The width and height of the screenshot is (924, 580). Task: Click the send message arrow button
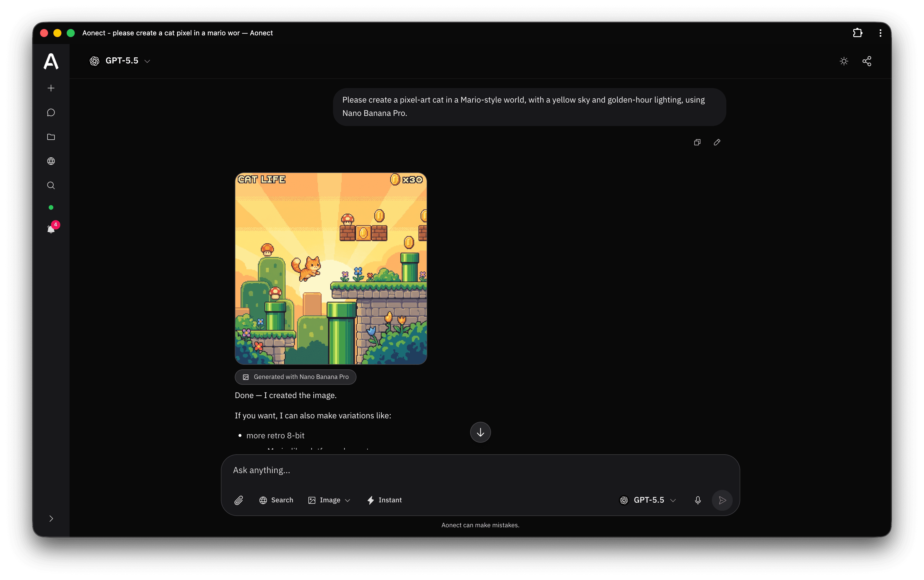click(x=722, y=500)
